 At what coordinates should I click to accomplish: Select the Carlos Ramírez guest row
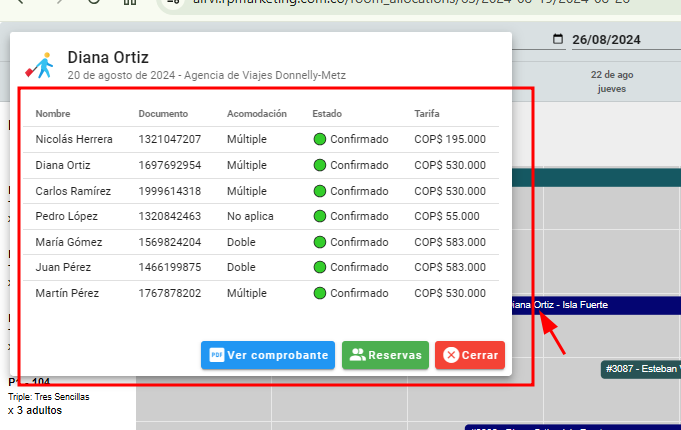73,191
